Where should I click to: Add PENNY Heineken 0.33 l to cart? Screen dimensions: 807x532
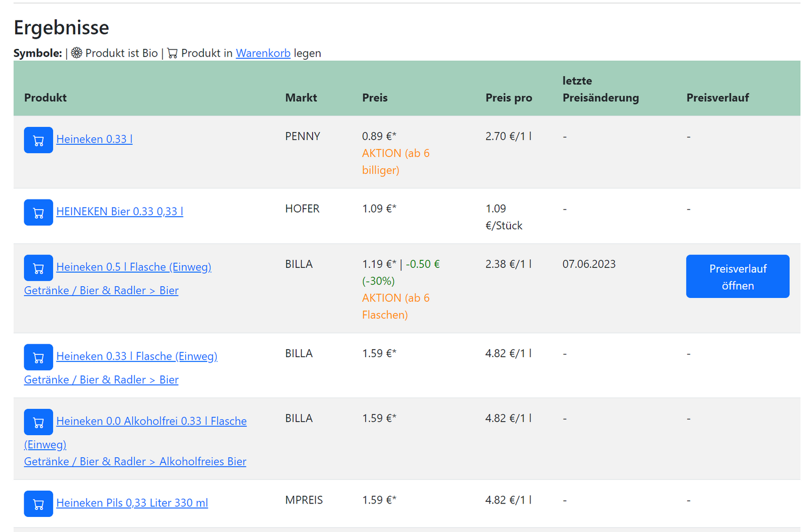[38, 140]
